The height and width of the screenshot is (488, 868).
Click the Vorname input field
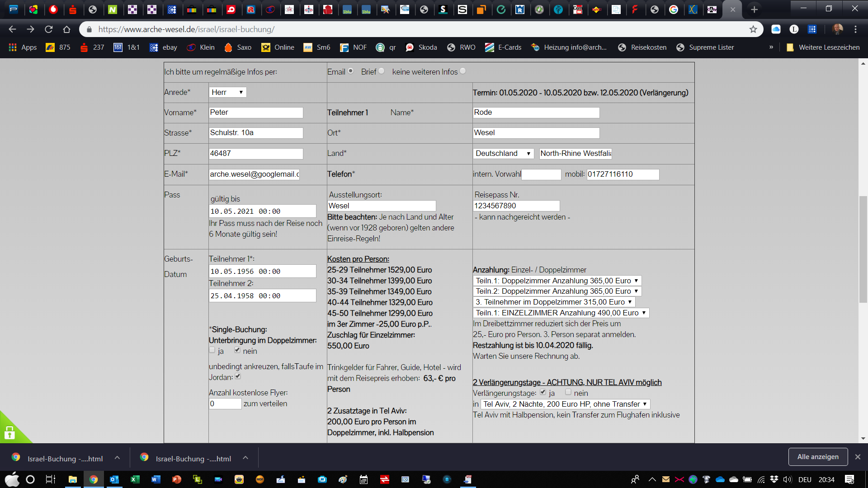click(x=256, y=113)
